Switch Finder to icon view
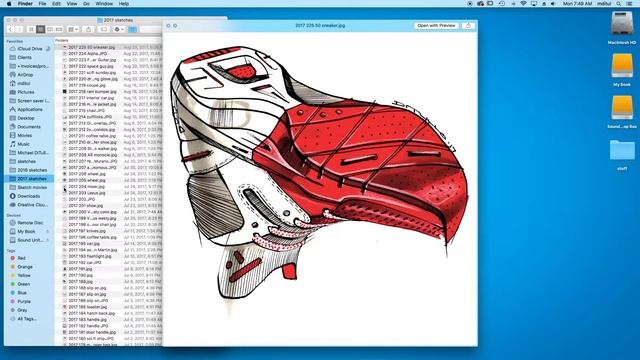 click(31, 29)
